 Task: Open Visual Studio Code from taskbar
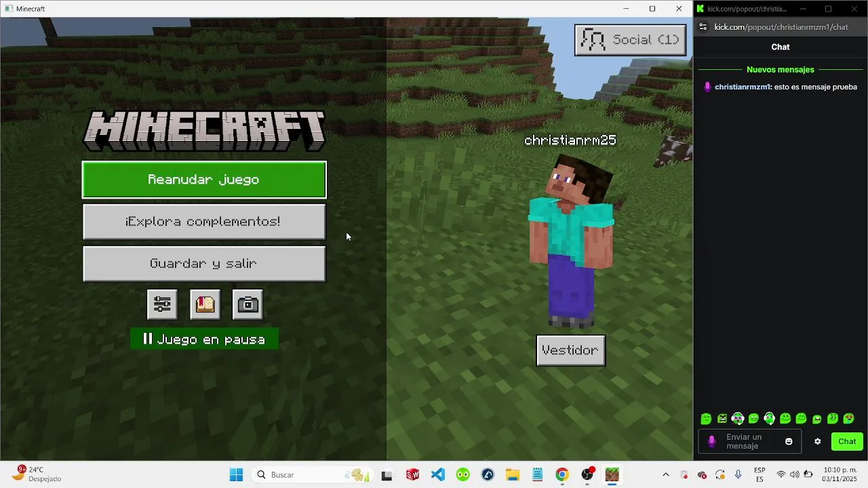pyautogui.click(x=437, y=475)
